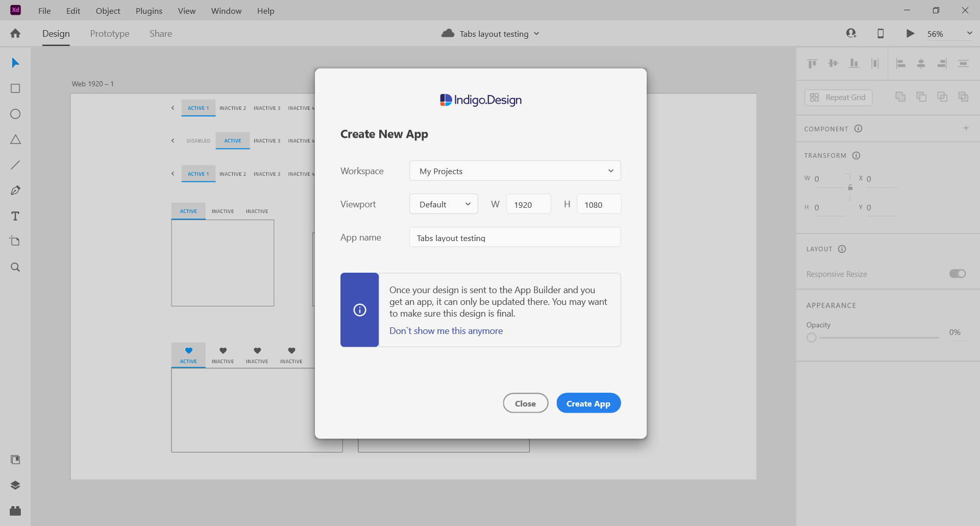Align left edges icon
The width and height of the screenshot is (980, 526).
click(x=901, y=63)
